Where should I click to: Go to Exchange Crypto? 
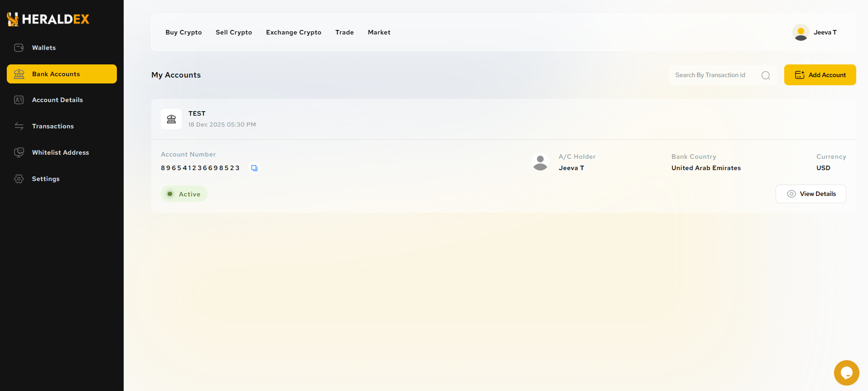[294, 32]
